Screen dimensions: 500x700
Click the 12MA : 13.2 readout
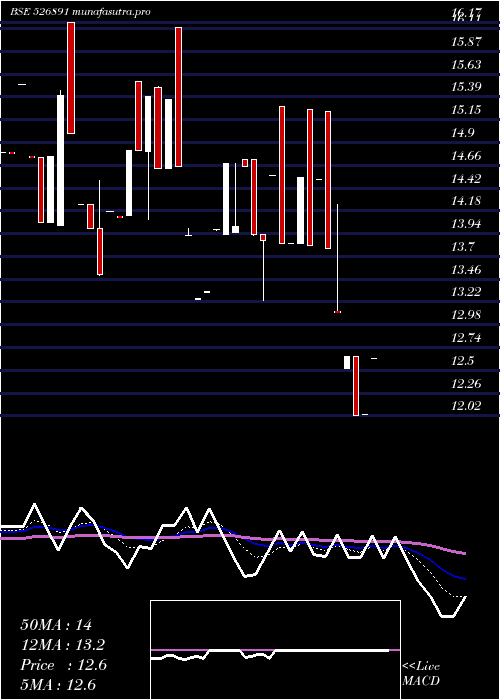[63, 645]
